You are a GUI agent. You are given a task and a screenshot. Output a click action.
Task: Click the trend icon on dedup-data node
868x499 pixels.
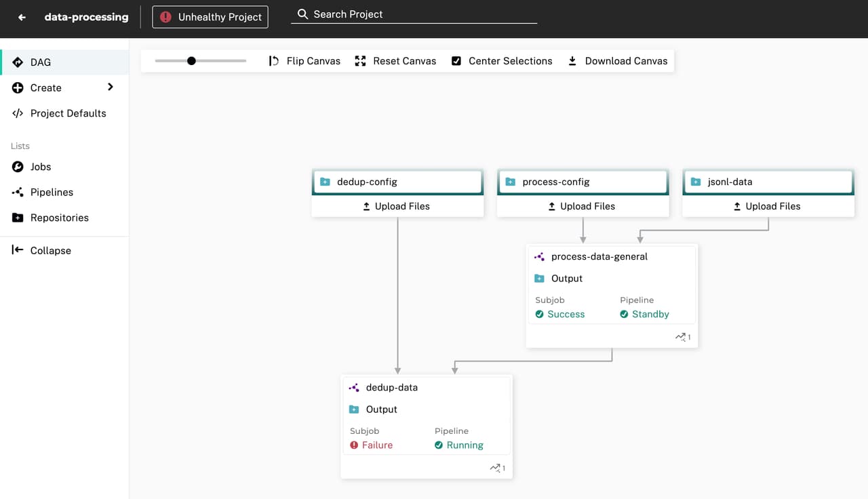tap(495, 468)
